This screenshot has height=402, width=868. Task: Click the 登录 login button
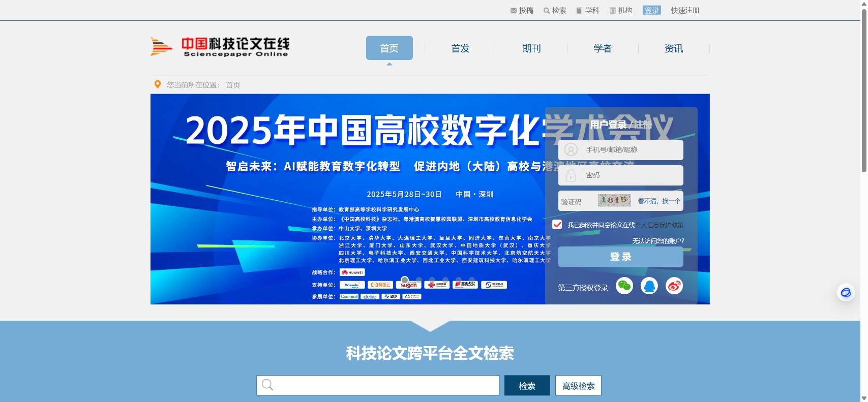pyautogui.click(x=620, y=257)
